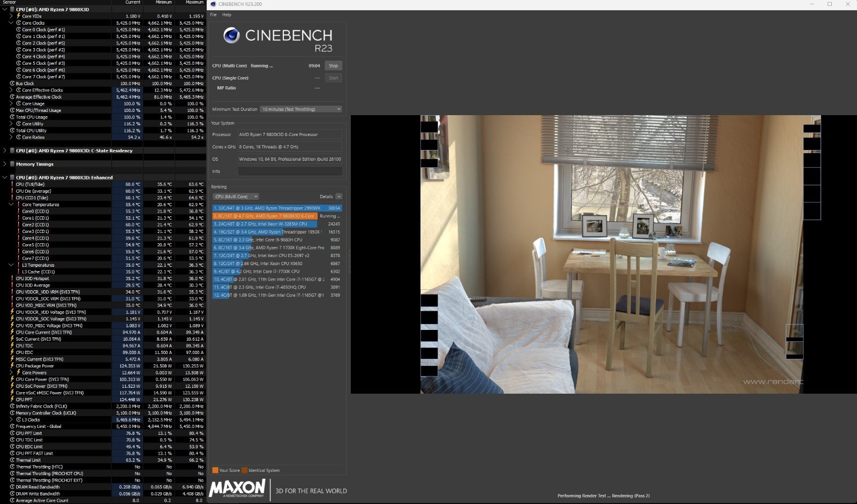Open the File menu in Cinebench

tap(213, 15)
